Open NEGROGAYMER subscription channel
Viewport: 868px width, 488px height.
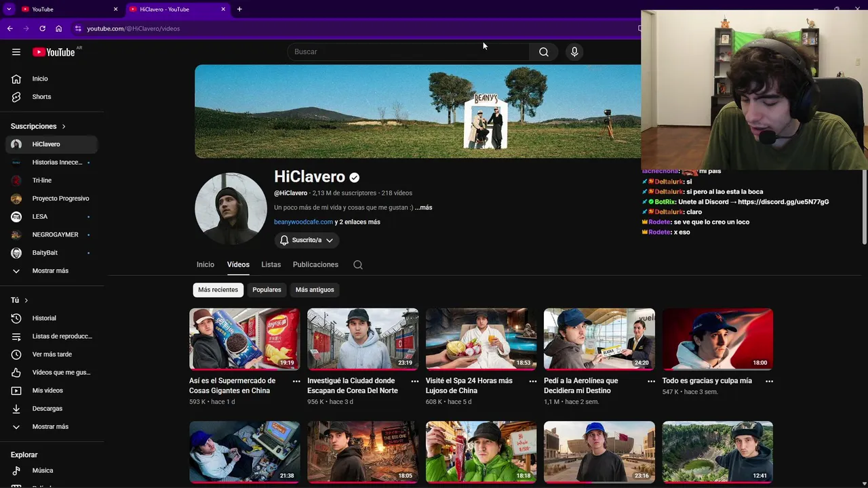click(52, 235)
